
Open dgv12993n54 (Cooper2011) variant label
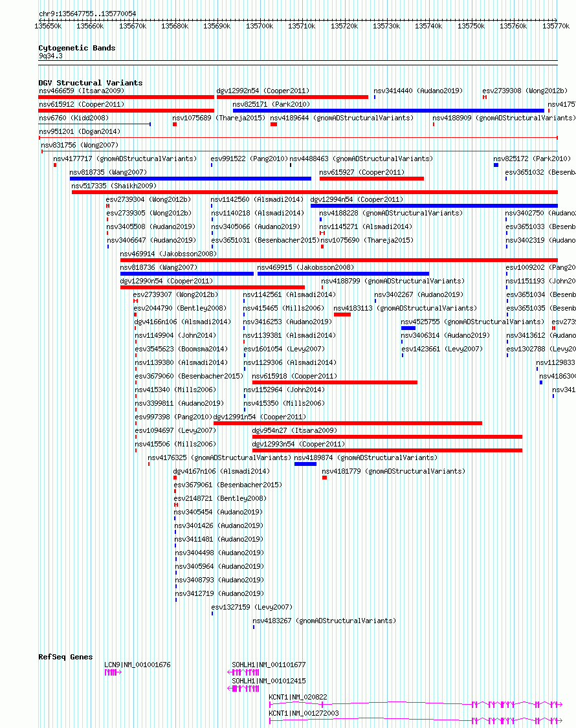[x=298, y=444]
